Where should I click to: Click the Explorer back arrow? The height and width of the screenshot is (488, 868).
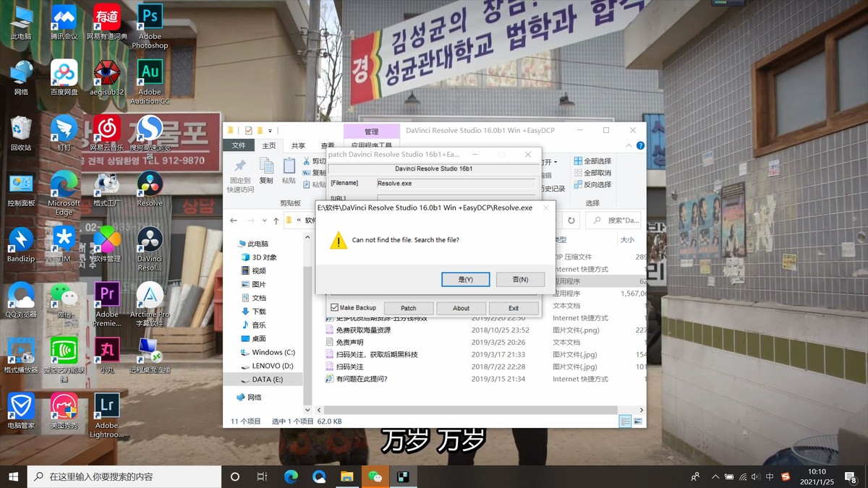(x=233, y=221)
